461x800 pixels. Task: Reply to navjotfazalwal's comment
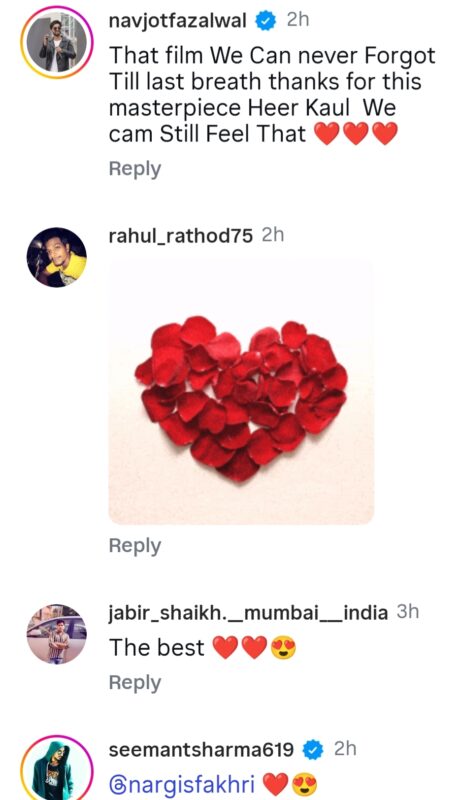(135, 169)
